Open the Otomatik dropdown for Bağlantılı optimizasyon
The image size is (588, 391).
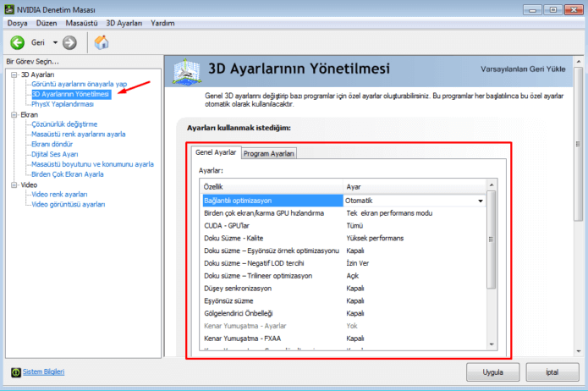pyautogui.click(x=481, y=201)
